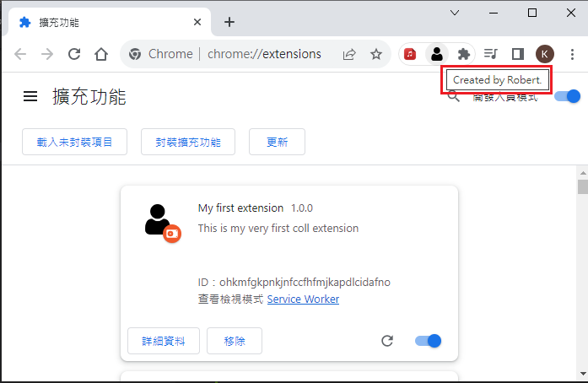Viewport: 588px width, 383px height.
Task: Expand the tab search chevron in title bar
Action: click(455, 13)
